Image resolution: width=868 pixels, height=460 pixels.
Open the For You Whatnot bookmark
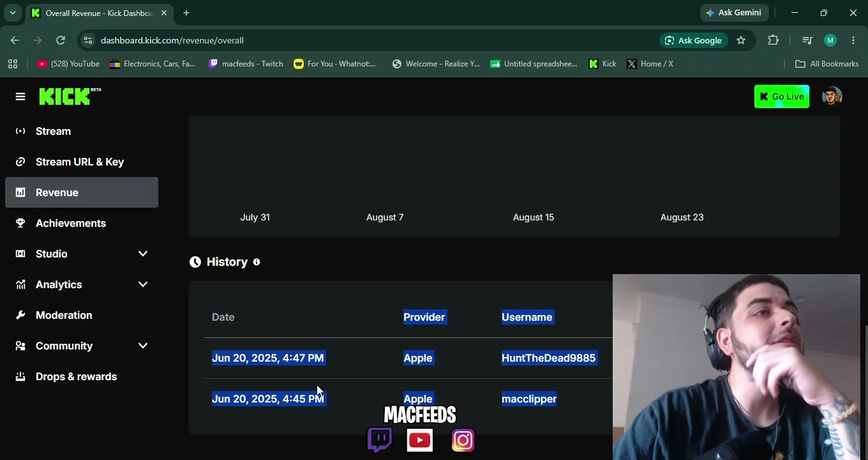pos(335,64)
